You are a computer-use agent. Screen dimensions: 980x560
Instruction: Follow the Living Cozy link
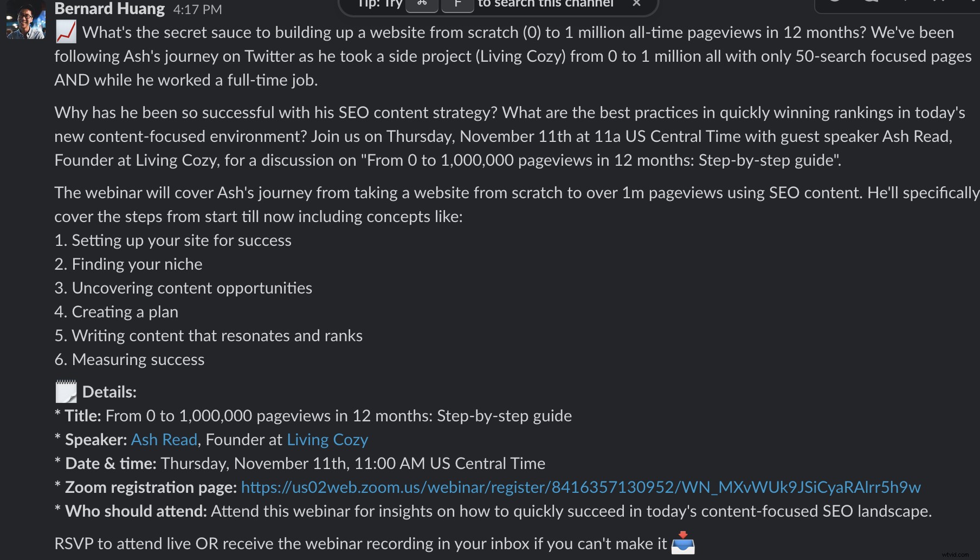coord(327,439)
